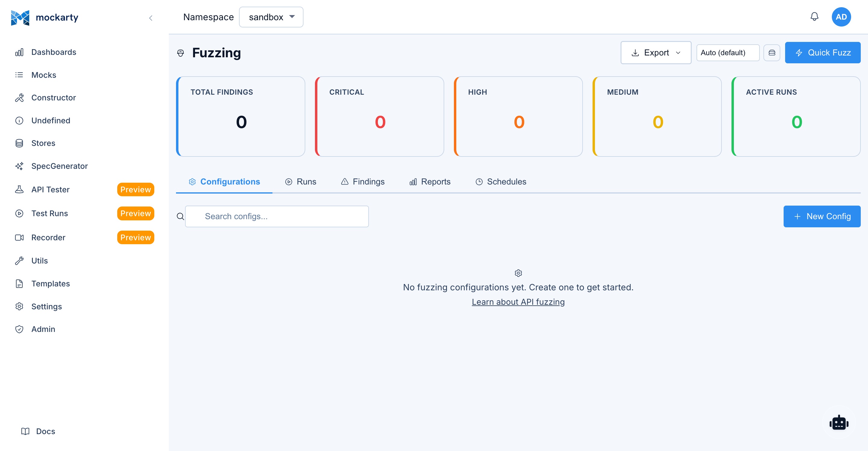Collapse the sidebar with the chevron arrow
Screen dimensions: 868x451
[151, 18]
